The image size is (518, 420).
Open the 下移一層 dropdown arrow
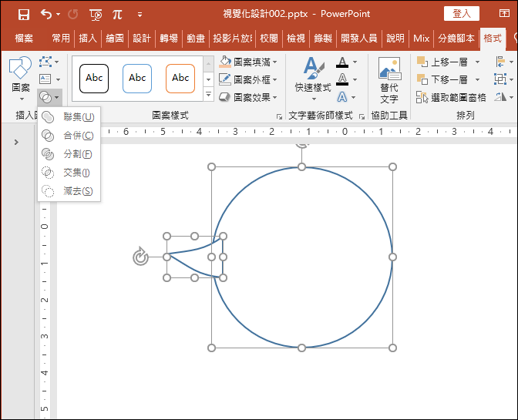pos(477,79)
